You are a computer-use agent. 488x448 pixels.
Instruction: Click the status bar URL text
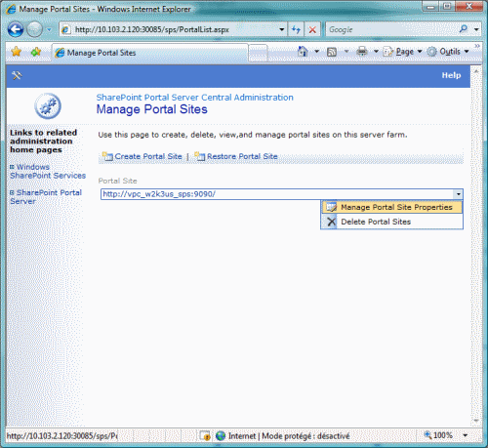coord(62,435)
